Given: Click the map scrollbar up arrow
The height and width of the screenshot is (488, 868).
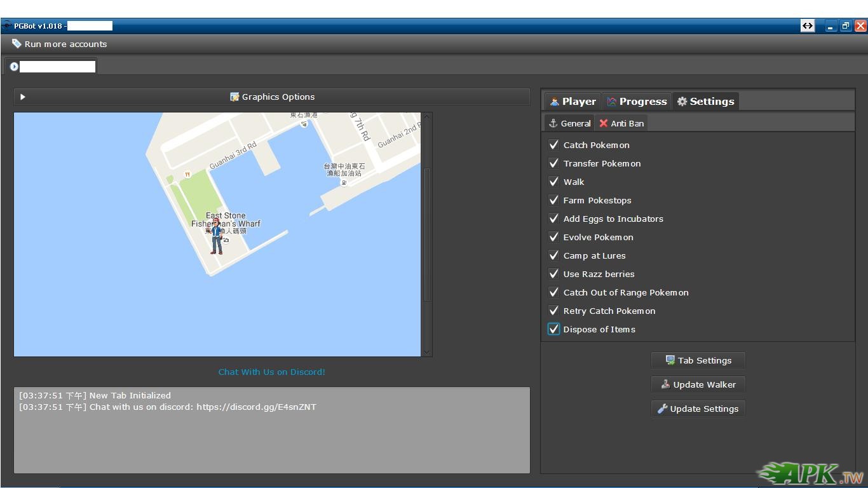Looking at the screenshot, I should tap(427, 117).
